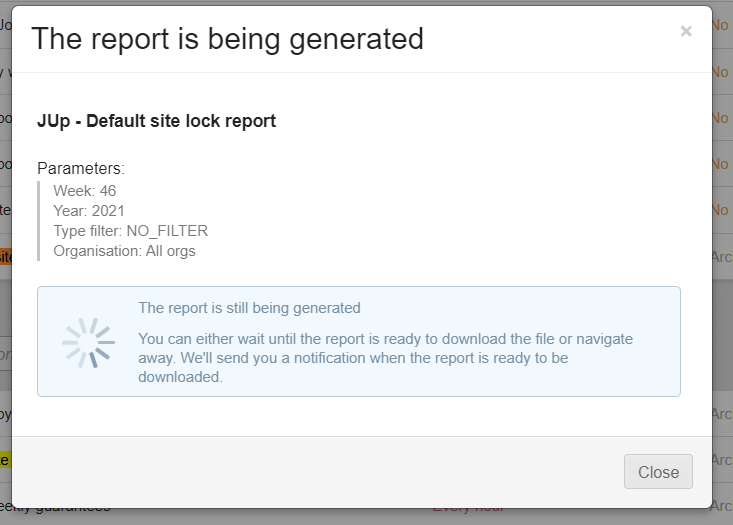Close the dialog with the × icon

click(686, 31)
